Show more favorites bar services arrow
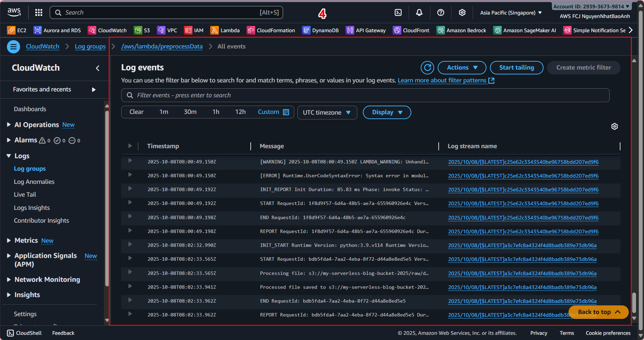The width and height of the screenshot is (644, 340). pyautogui.click(x=631, y=30)
